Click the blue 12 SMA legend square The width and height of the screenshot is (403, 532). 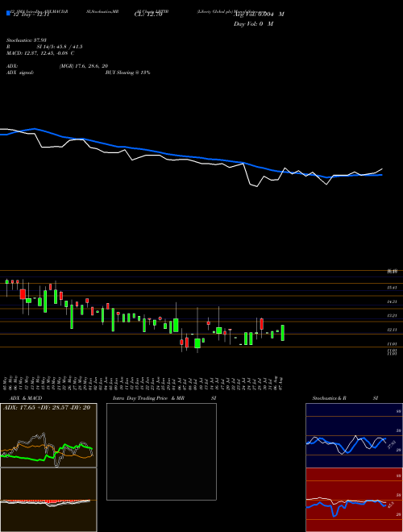[8, 14]
